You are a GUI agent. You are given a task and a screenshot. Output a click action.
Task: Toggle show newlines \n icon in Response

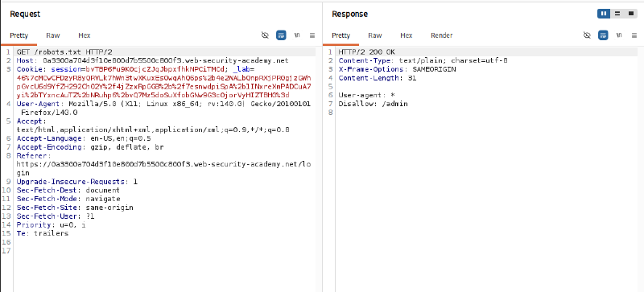[619, 35]
